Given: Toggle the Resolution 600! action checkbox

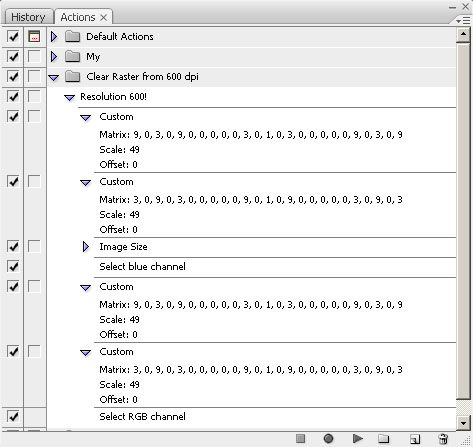Looking at the screenshot, I should point(13,96).
